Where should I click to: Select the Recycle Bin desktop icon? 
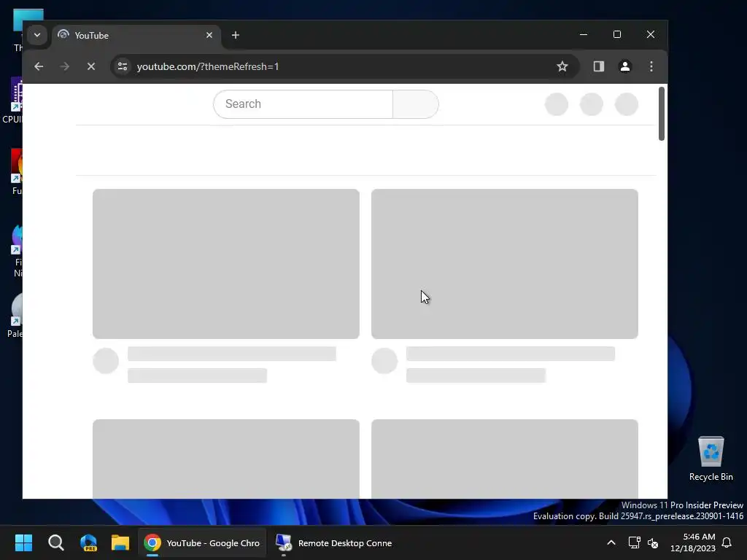pyautogui.click(x=711, y=459)
